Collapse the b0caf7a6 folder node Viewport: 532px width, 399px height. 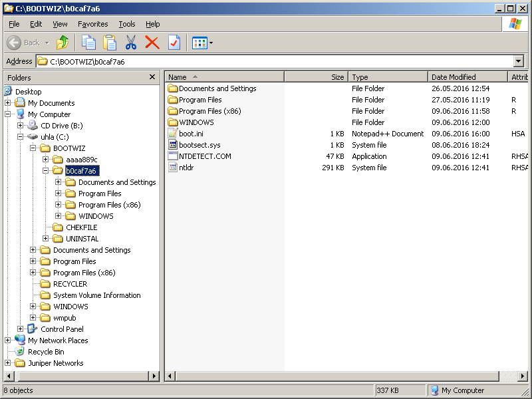[x=45, y=170]
